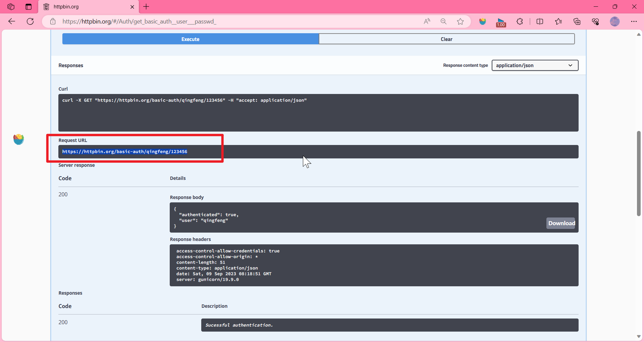This screenshot has width=644, height=342.
Task: Open a new browser tab
Action: click(146, 7)
